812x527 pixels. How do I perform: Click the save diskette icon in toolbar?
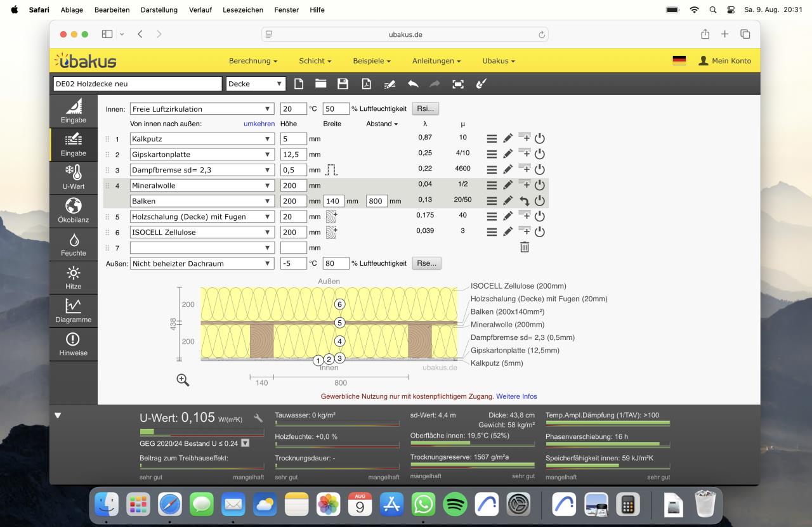point(343,84)
